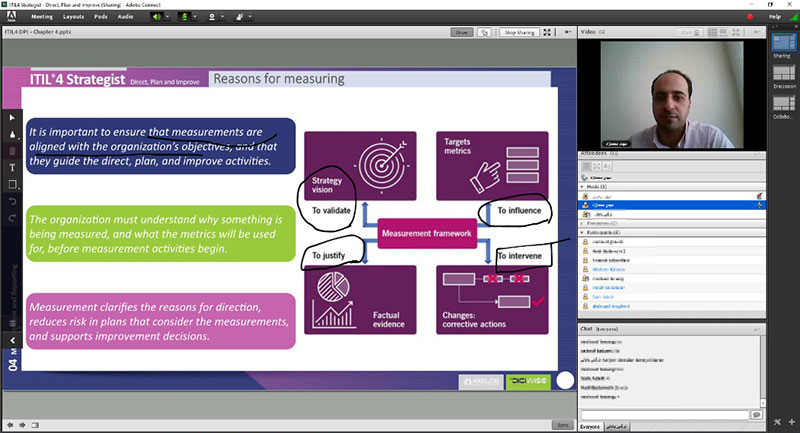Screen dimensions: 800x433
Task: Click the raise hand status icon
Action: (239, 16)
